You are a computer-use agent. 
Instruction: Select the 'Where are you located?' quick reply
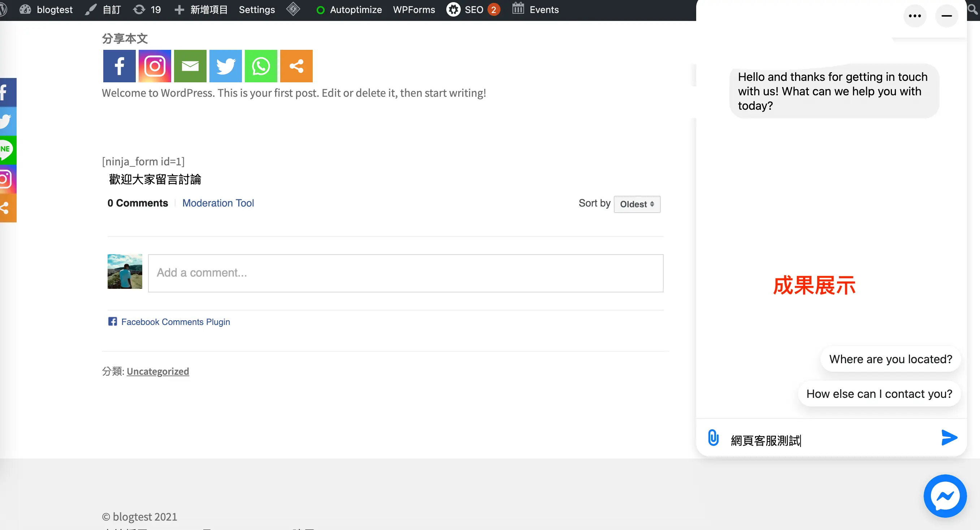(890, 360)
